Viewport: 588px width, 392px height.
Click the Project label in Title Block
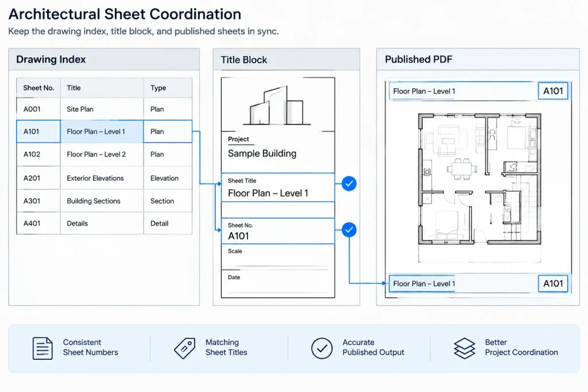coord(238,139)
